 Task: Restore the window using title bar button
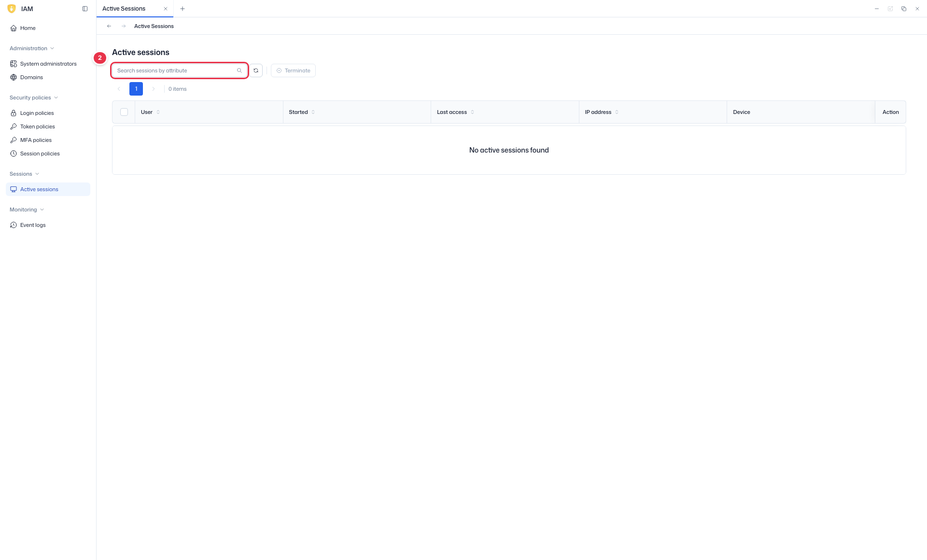pos(904,9)
